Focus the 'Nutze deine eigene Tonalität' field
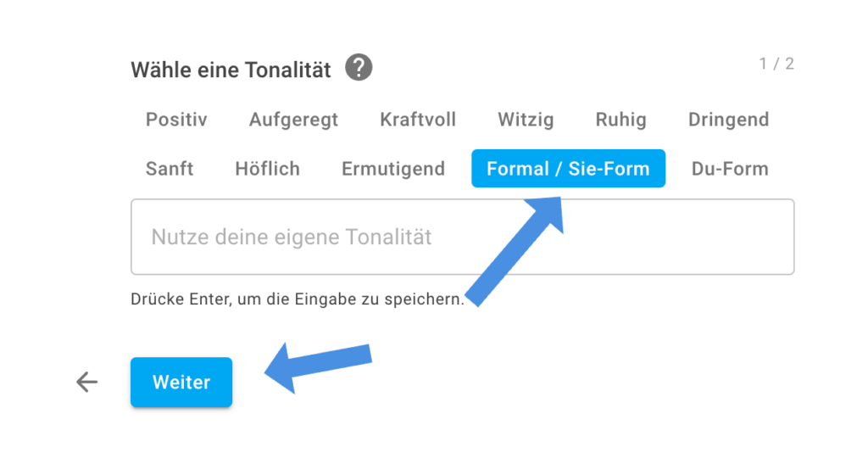The image size is (868, 475). [x=463, y=237]
